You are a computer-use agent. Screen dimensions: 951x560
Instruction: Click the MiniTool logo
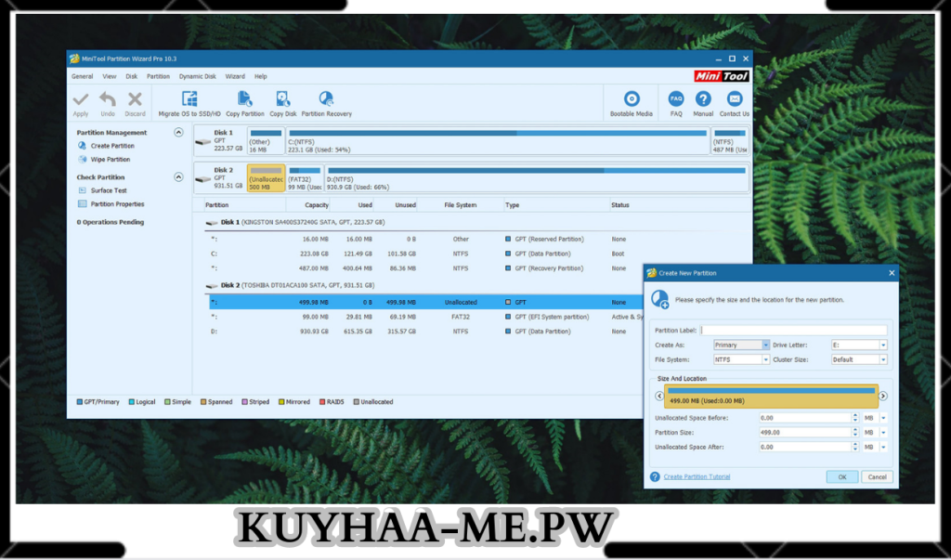pos(722,76)
